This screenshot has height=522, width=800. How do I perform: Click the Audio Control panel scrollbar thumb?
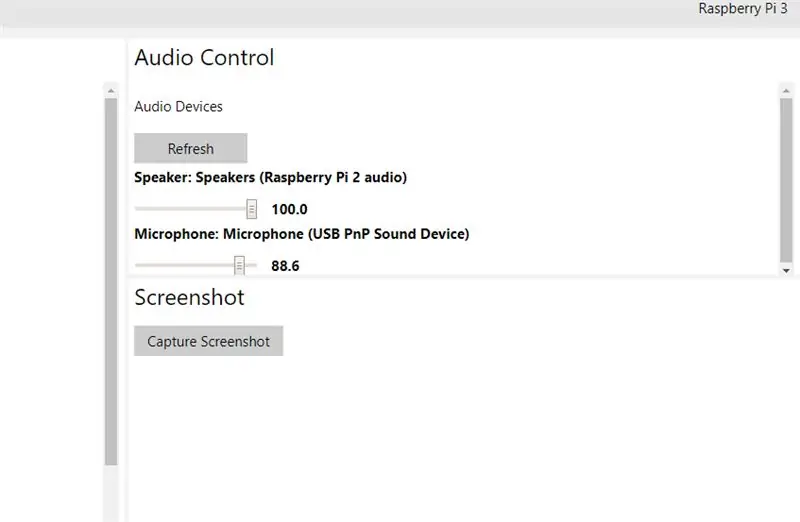786,181
